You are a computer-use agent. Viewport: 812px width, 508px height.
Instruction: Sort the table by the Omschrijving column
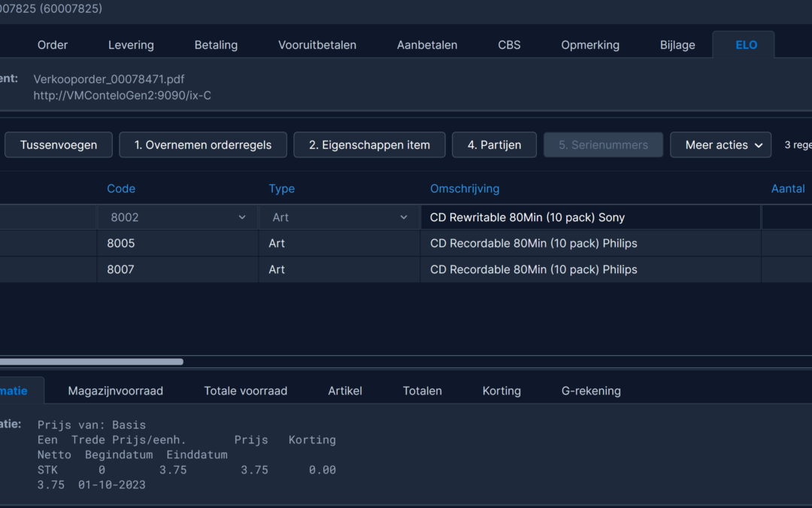[465, 189]
